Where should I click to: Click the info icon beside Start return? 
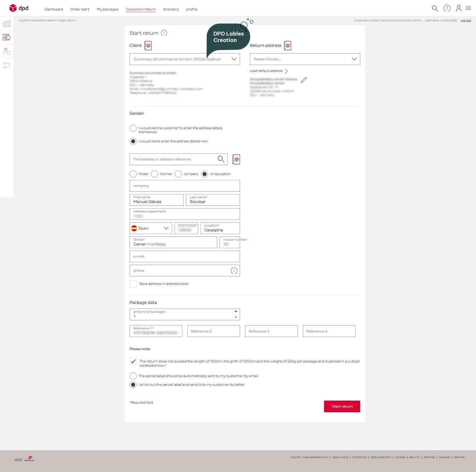click(164, 33)
